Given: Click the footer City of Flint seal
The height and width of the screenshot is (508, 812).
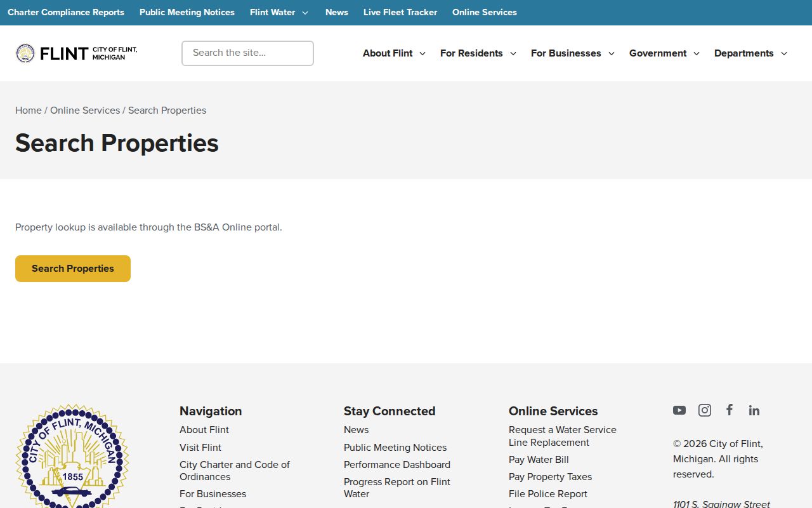Looking at the screenshot, I should (x=72, y=456).
